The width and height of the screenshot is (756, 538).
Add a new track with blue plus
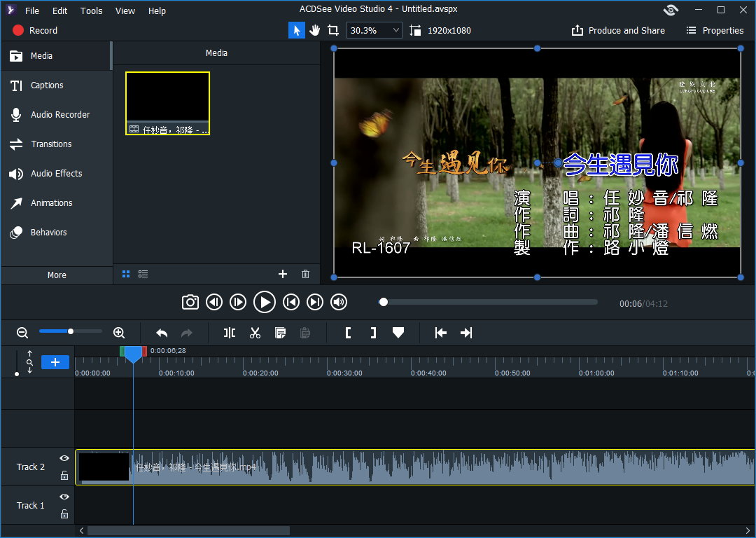(55, 362)
